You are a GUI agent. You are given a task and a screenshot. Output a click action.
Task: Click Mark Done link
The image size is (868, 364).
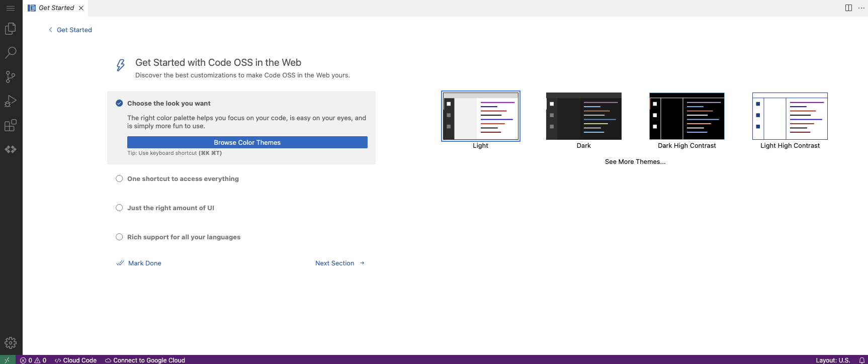139,263
